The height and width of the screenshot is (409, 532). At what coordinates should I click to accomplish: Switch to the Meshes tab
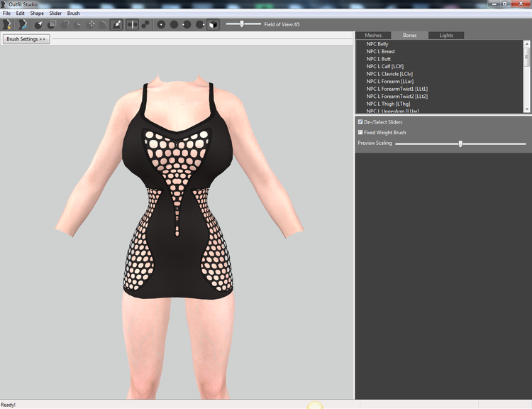373,36
